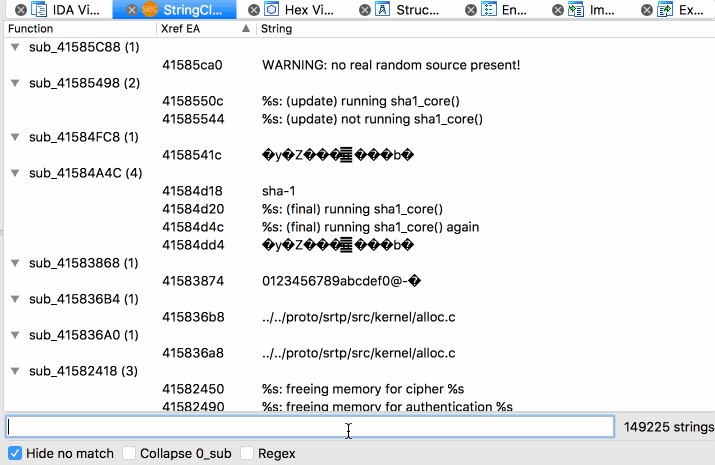Screen dimensions: 715x465
Task: Select xref address 41584dd4
Action: pos(193,245)
